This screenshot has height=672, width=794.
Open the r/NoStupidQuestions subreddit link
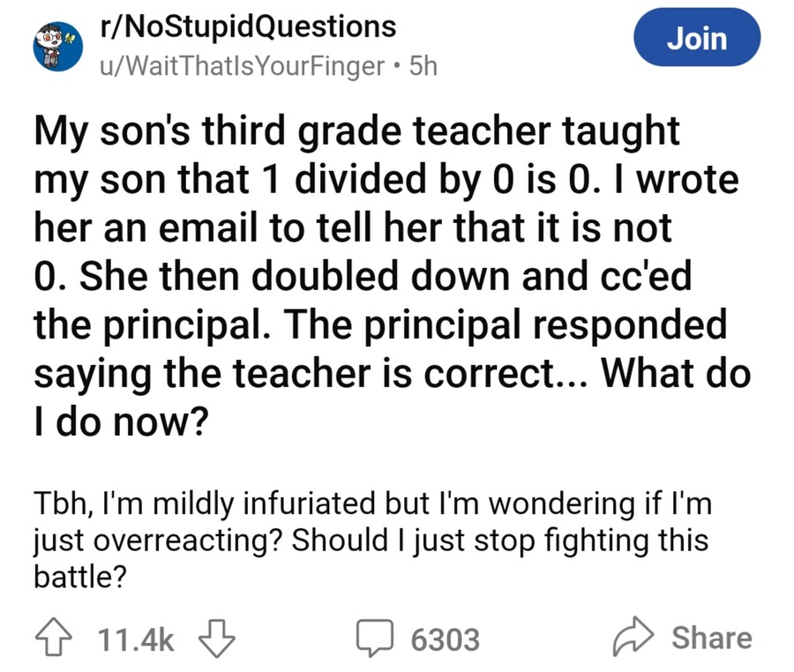[248, 27]
